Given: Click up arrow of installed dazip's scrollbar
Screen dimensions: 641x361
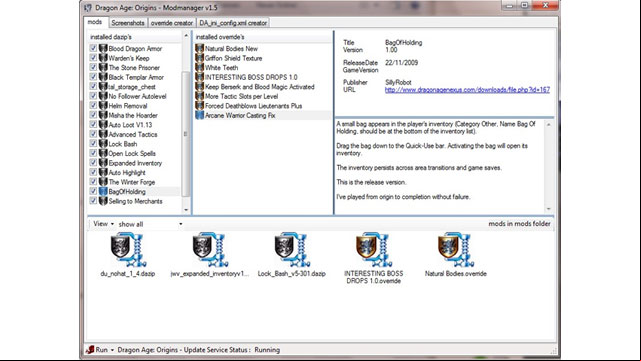Looking at the screenshot, I should coord(186,36).
